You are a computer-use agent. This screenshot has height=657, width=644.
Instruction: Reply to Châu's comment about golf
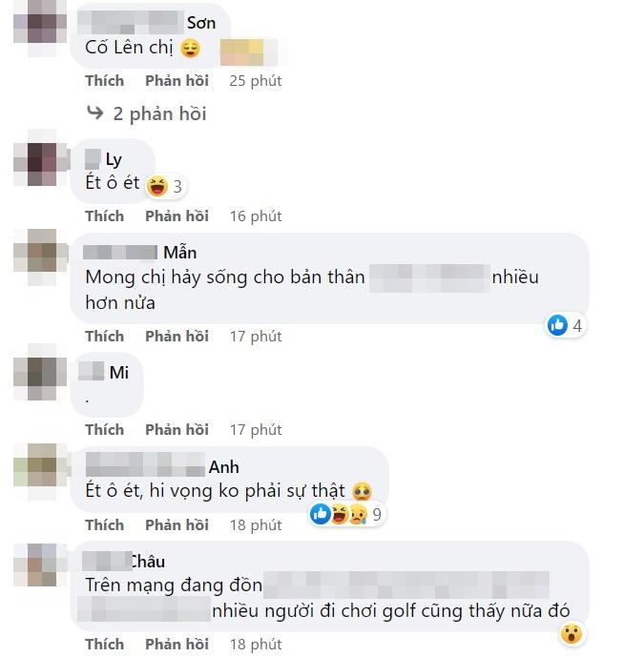coord(177,644)
